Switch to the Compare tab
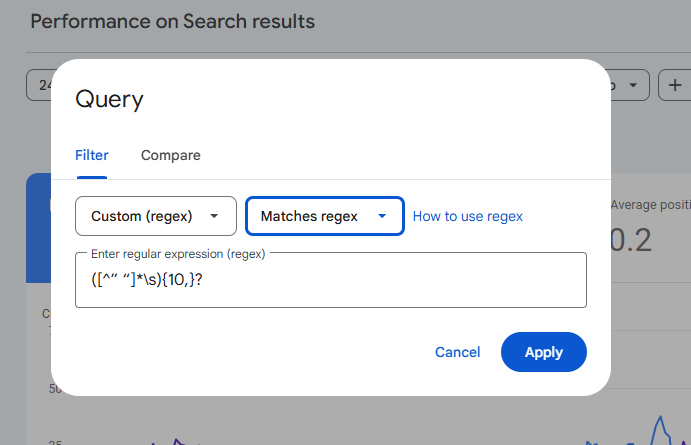The height and width of the screenshot is (445, 691). (170, 155)
